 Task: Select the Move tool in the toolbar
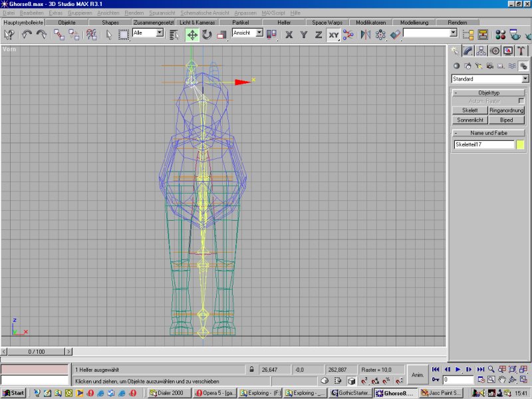(192, 35)
